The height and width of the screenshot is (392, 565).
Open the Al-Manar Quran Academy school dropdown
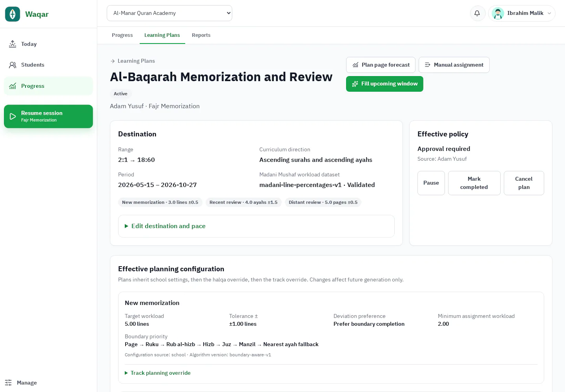coord(169,13)
